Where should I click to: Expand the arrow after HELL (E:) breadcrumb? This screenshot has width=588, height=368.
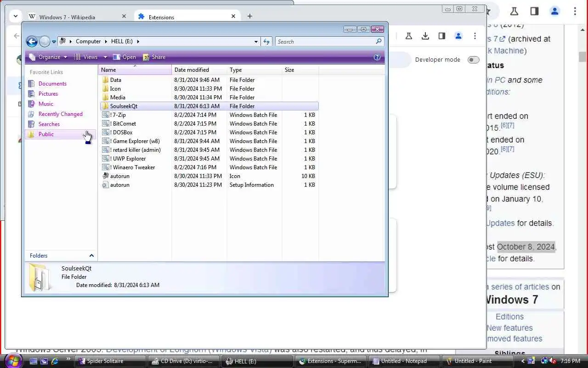138,41
